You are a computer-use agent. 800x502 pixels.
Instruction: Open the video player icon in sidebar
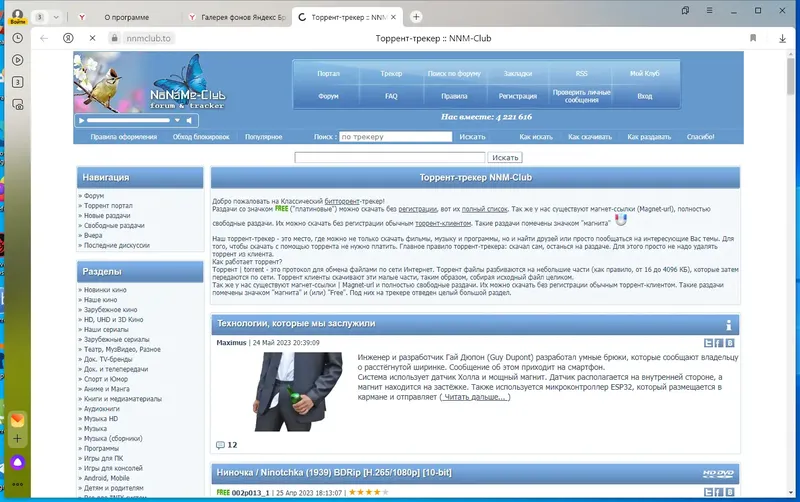17,60
